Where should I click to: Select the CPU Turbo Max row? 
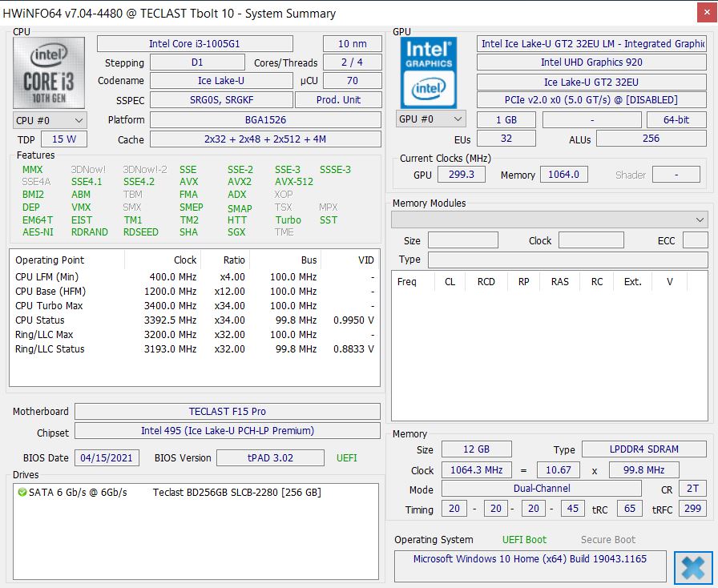tap(195, 306)
